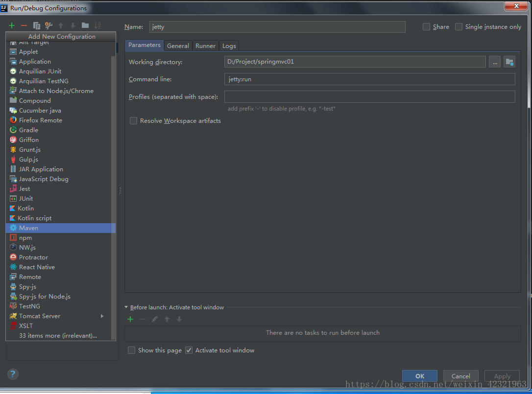
Task: Select JAR Application entry
Action: tap(61, 169)
